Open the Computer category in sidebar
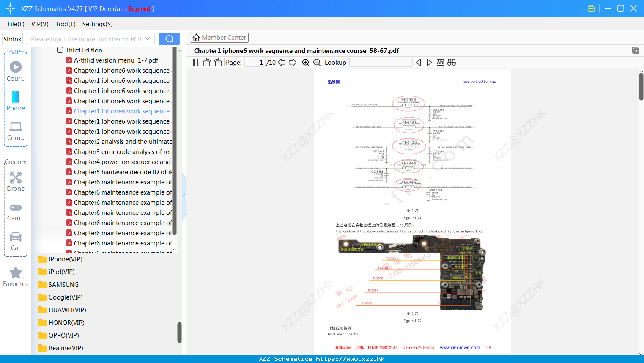Image resolution: width=644 pixels, height=363 pixels. 16,131
